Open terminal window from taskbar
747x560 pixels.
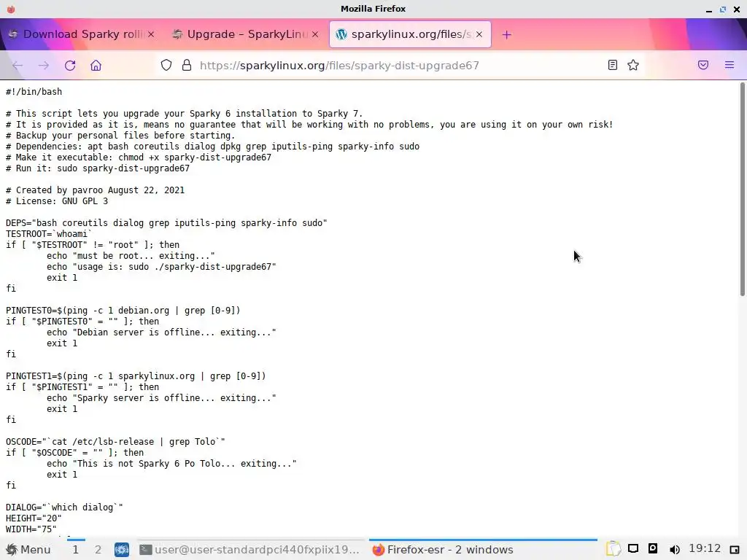tap(249, 550)
